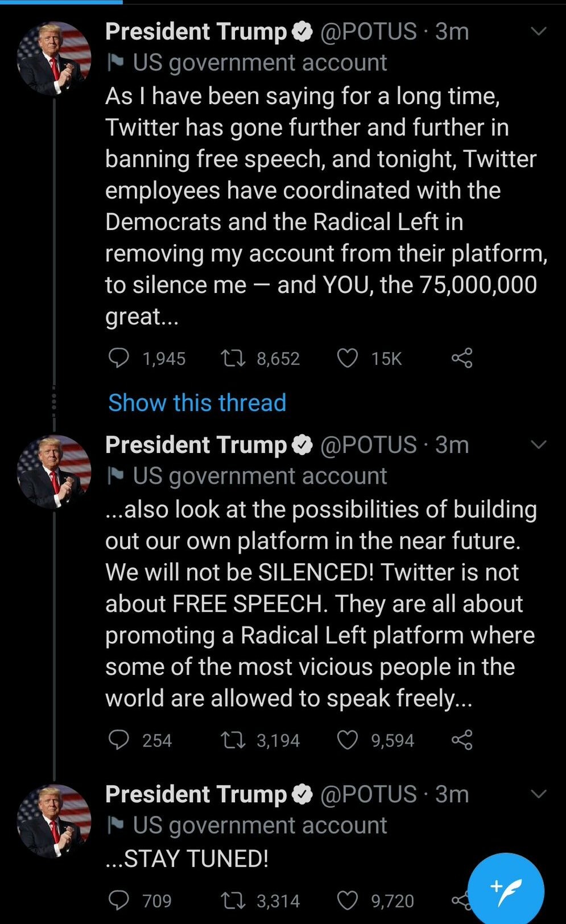Open replies on the tweet with 254 comments
Screen dimensions: 566x924
(119, 740)
